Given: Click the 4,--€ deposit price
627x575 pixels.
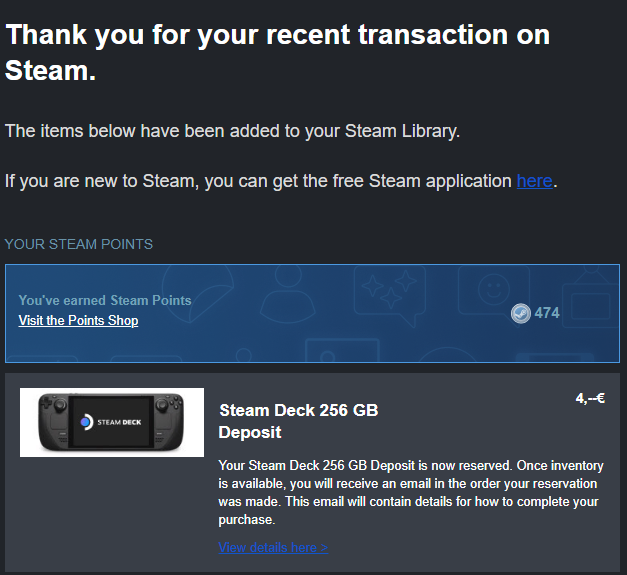Looking at the screenshot, I should click(590, 398).
